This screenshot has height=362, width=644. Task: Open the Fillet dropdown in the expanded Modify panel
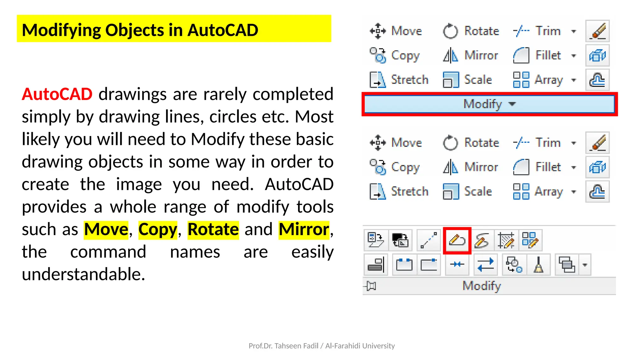tap(574, 167)
